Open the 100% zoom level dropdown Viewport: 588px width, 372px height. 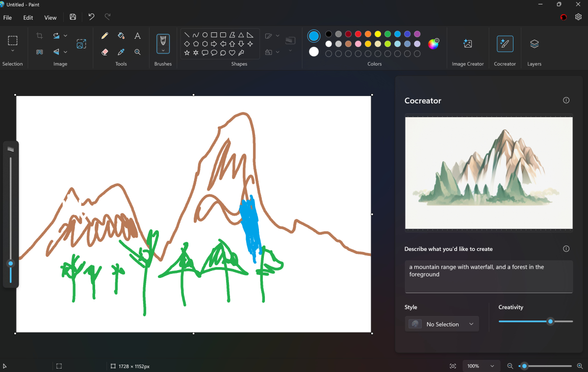coord(481,366)
